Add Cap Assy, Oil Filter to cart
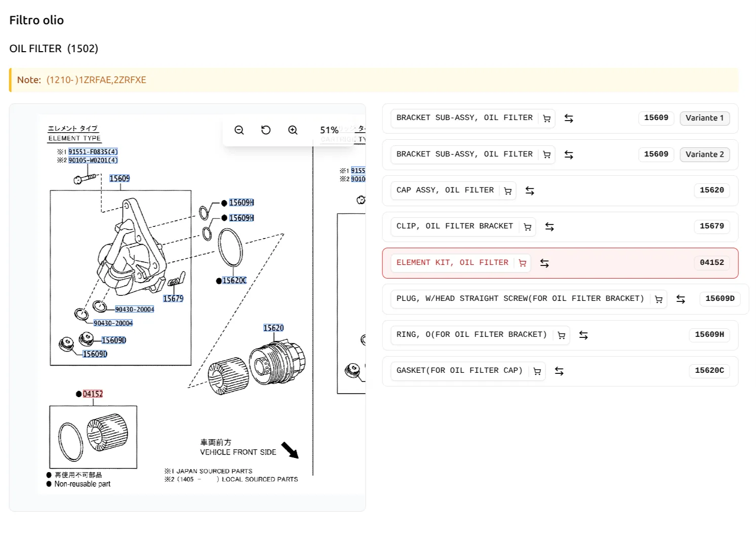The height and width of the screenshot is (541, 756). tap(508, 191)
